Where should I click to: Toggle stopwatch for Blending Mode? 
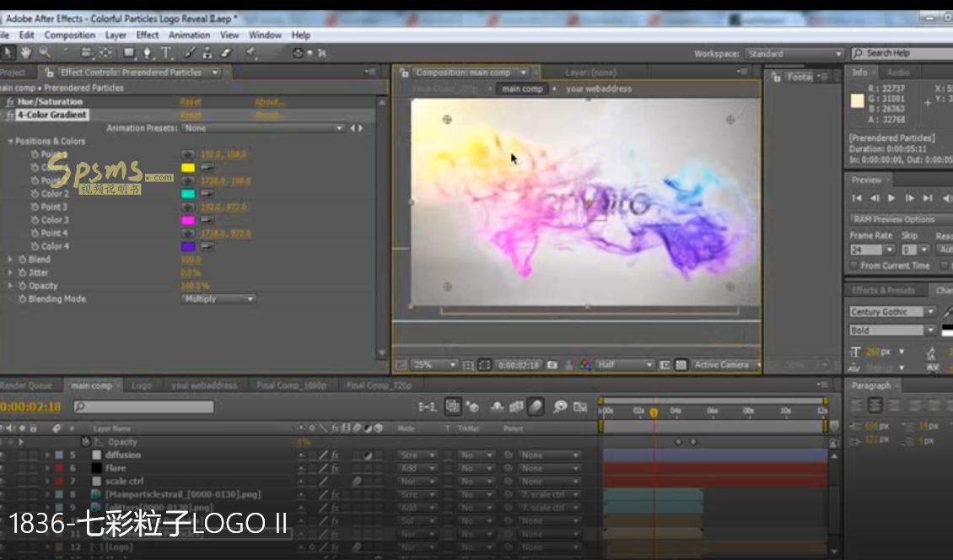pyautogui.click(x=23, y=299)
